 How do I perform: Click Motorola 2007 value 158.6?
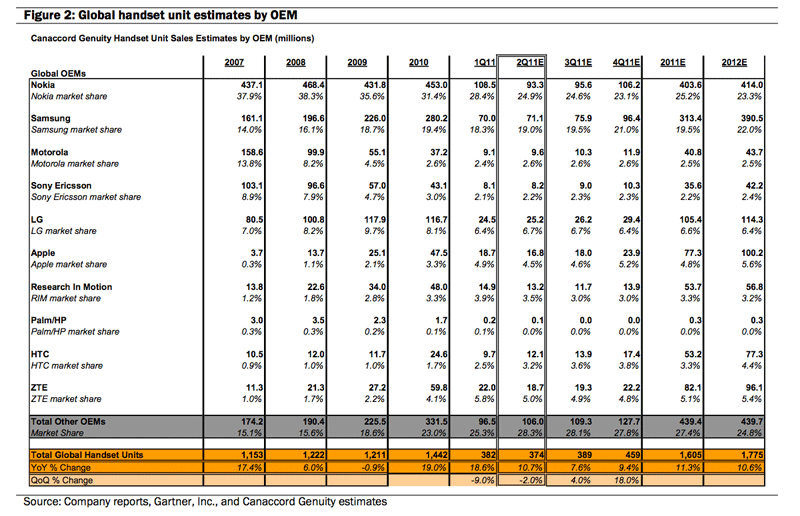252,153
